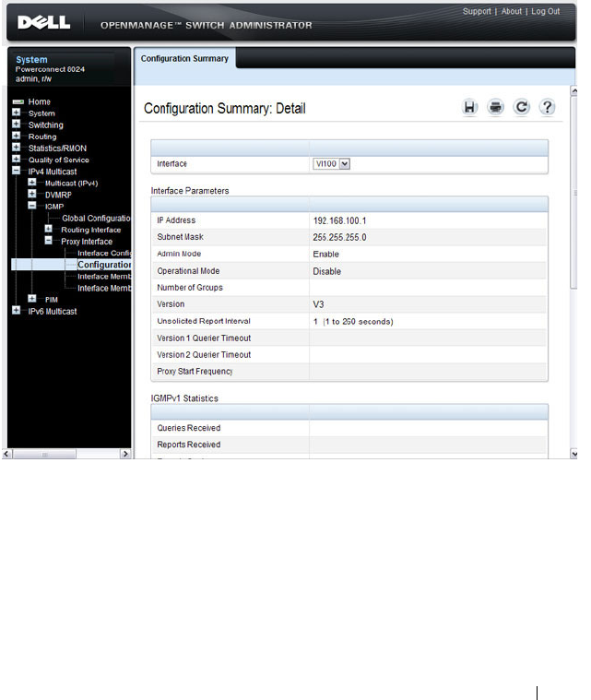Click the Log Out link
The height and width of the screenshot is (700, 591).
545,12
